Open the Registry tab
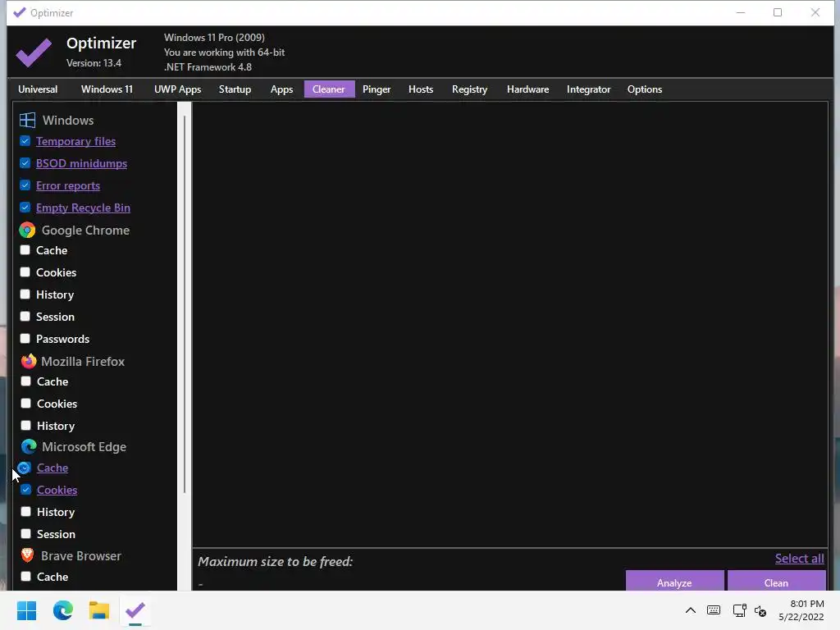This screenshot has width=840, height=630. coord(469,89)
